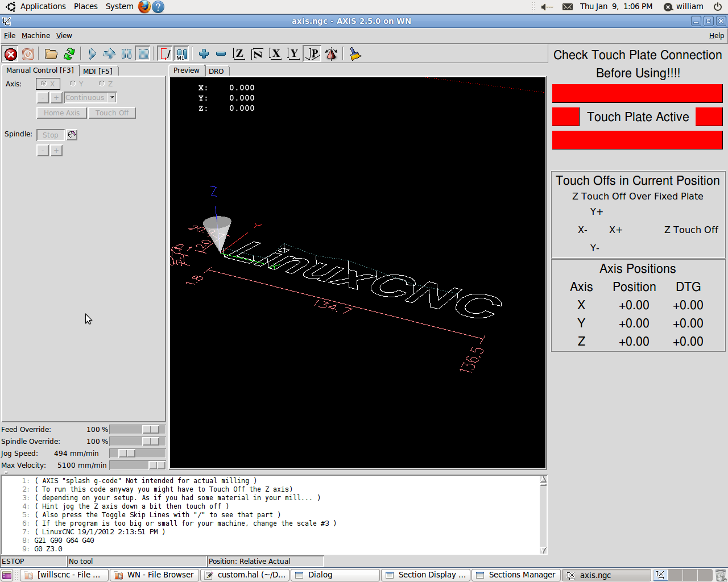The height and width of the screenshot is (582, 728).
Task: Click X+ touch off button
Action: [615, 230]
